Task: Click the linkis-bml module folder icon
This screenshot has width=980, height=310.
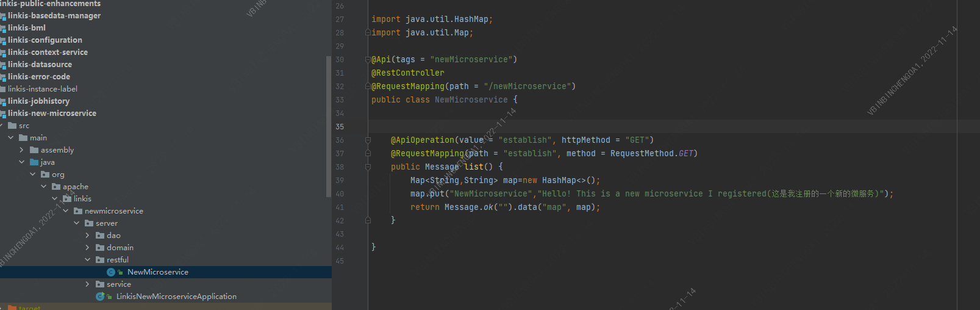Action: click(3, 28)
